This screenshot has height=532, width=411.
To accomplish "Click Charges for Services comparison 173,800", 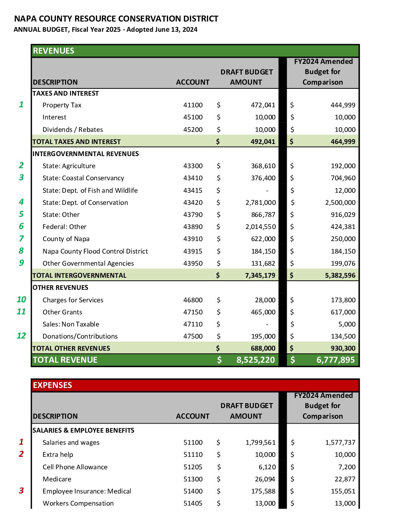I will (343, 300).
